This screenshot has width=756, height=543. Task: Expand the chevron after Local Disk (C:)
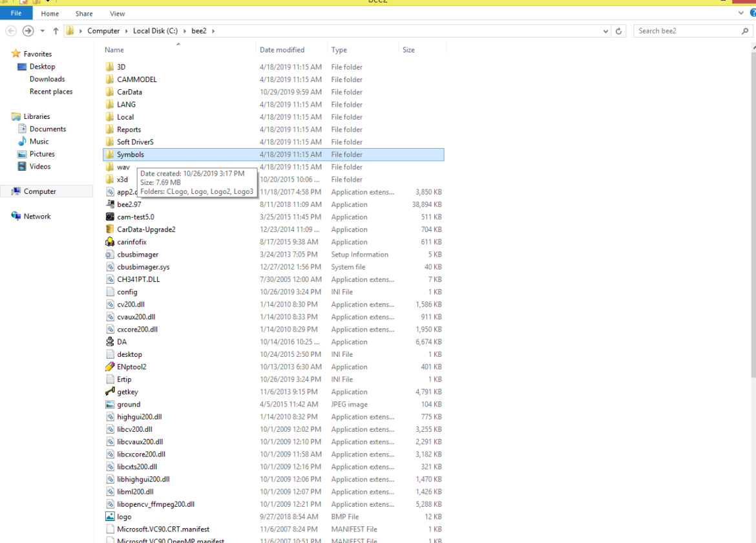tap(183, 31)
